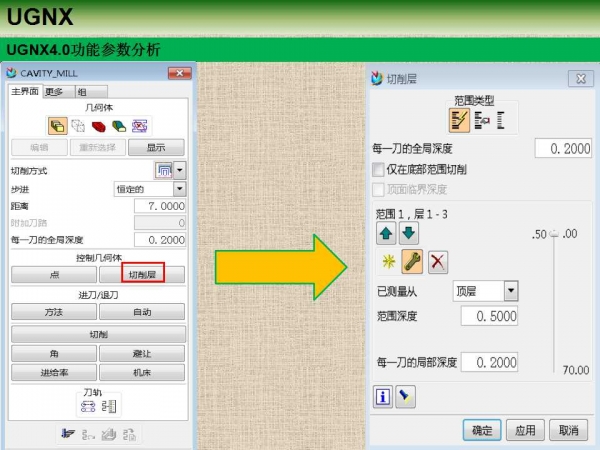600x450 pixels.
Task: Click the 角 corner button
Action: [54, 354]
